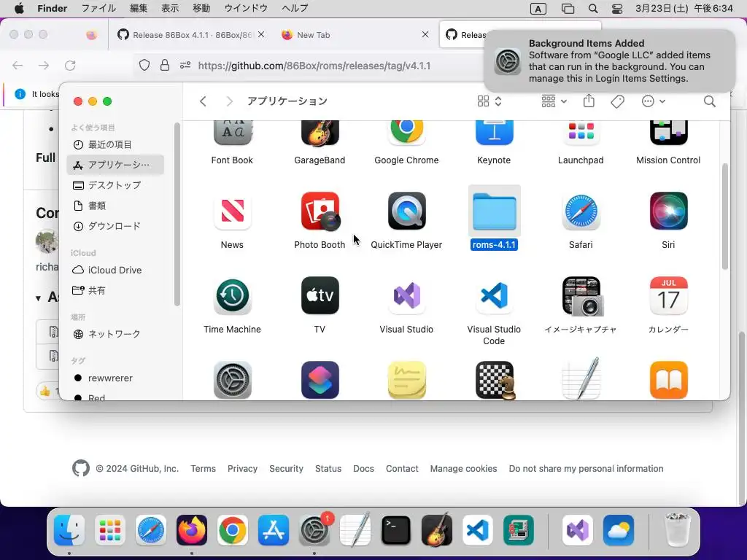Image resolution: width=747 pixels, height=560 pixels.
Task: Open the Chess app icon
Action: (x=495, y=380)
